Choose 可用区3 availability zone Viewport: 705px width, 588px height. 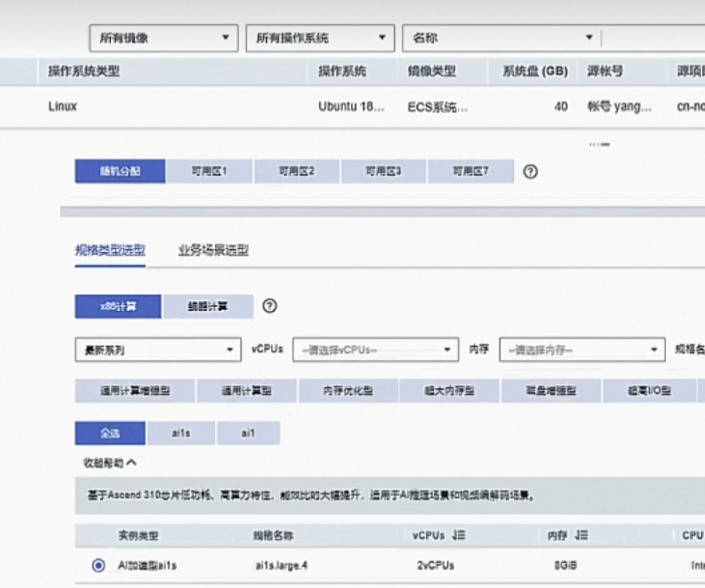point(383,171)
